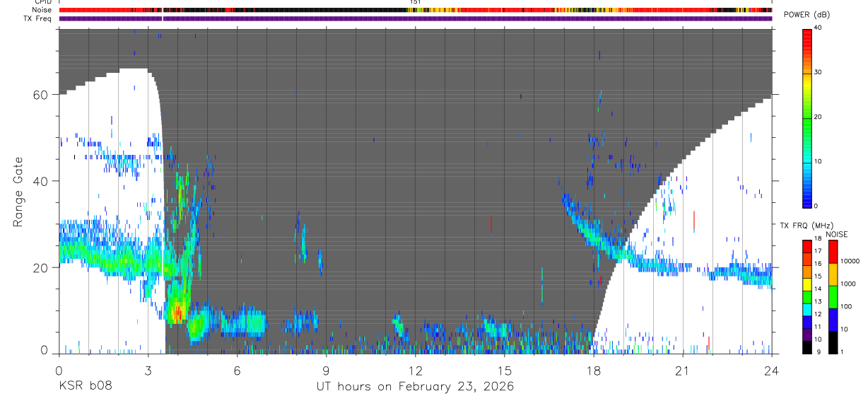Pick the purple 10–11 MHz TX FRQ swatch
This screenshot has height=401, width=868.
tap(807, 335)
